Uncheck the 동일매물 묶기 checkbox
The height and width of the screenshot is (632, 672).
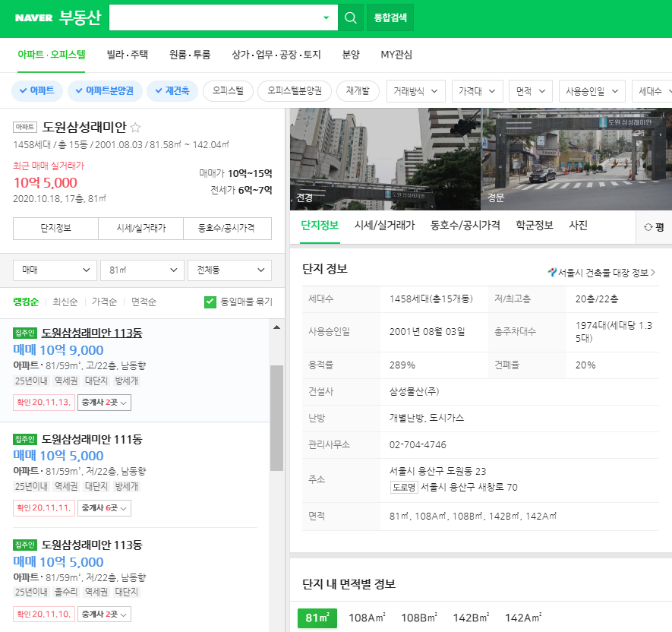point(210,302)
